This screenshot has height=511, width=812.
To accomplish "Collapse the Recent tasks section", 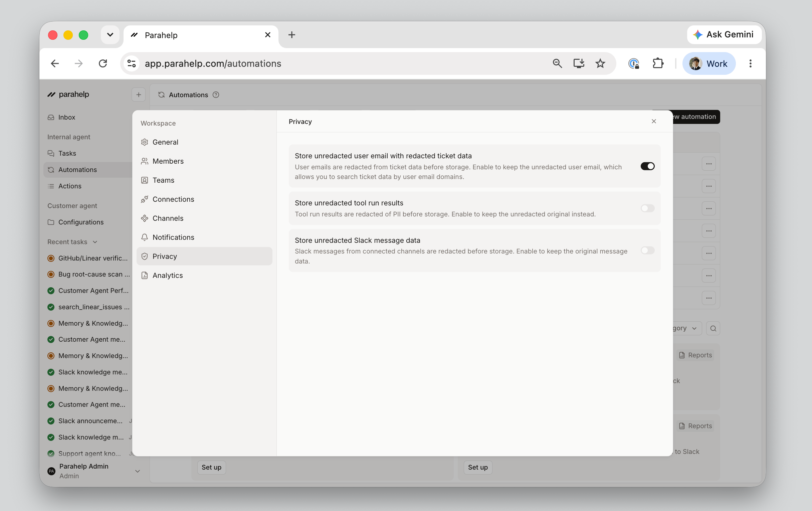I will coord(72,242).
